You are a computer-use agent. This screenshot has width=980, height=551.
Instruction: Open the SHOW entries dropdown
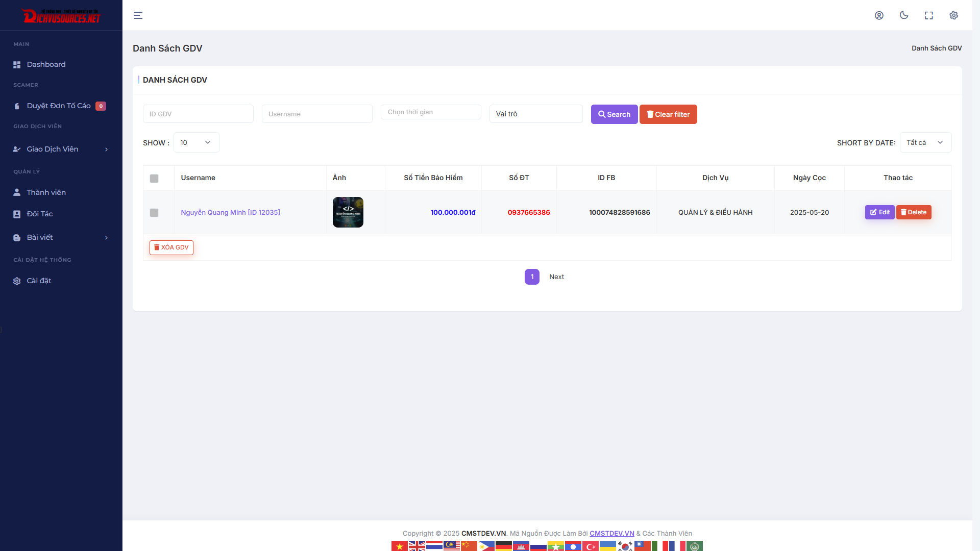[196, 142]
